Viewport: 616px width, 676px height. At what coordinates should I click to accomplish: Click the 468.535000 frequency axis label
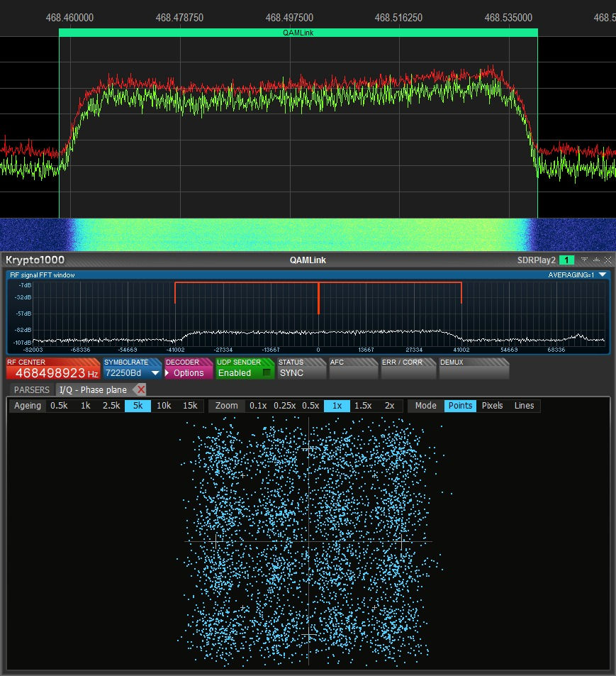pyautogui.click(x=508, y=18)
